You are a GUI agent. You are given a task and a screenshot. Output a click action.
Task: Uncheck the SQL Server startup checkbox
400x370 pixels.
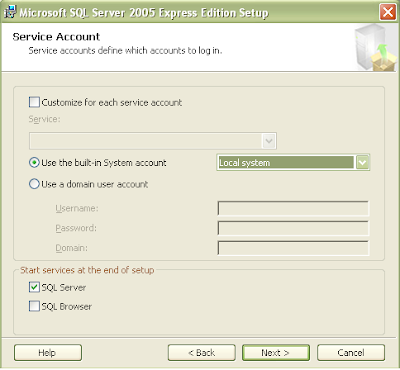click(34, 287)
